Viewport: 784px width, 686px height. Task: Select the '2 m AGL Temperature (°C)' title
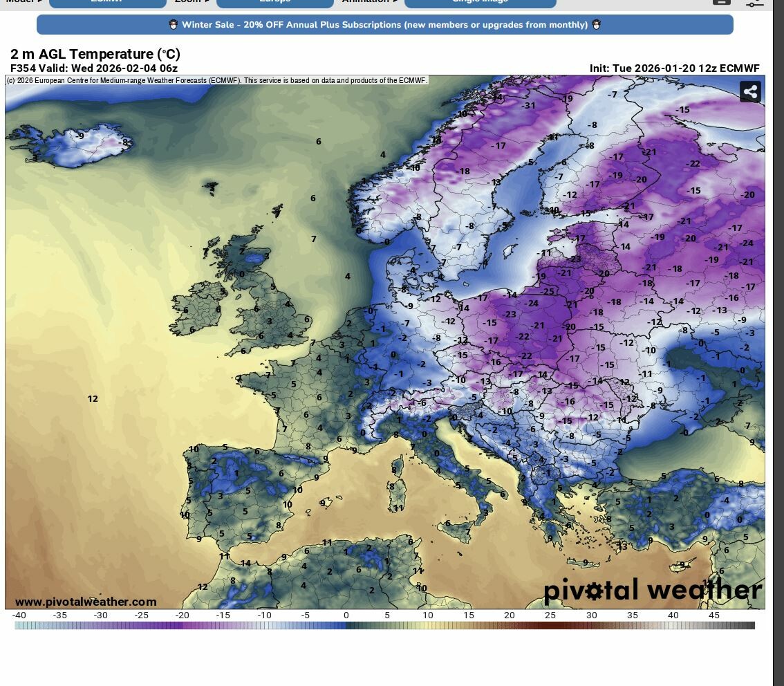(95, 54)
